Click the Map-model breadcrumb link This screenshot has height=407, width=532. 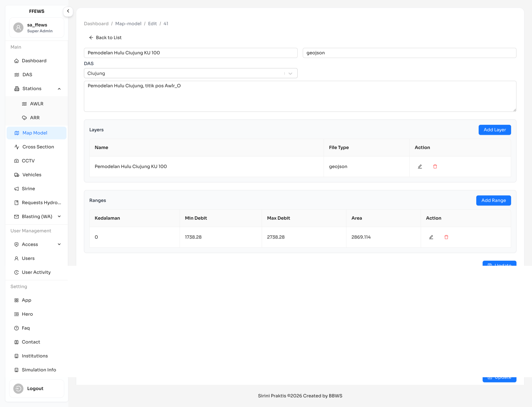pyautogui.click(x=128, y=24)
